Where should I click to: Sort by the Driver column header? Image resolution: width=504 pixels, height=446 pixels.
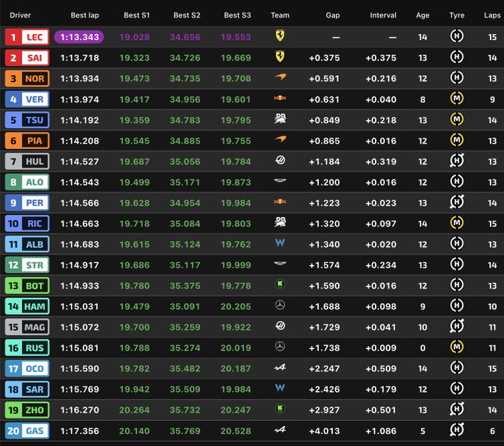pyautogui.click(x=20, y=15)
